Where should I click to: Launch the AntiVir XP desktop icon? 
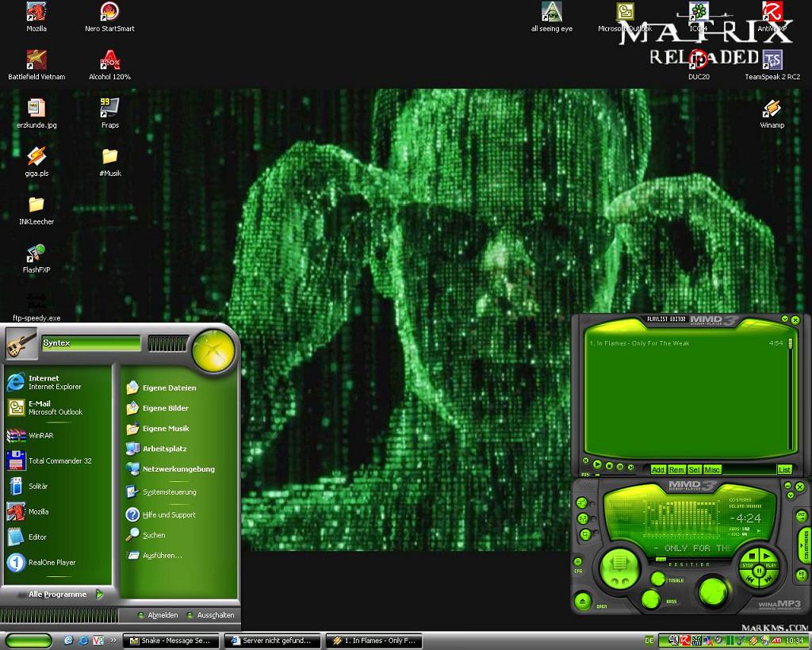click(772, 17)
